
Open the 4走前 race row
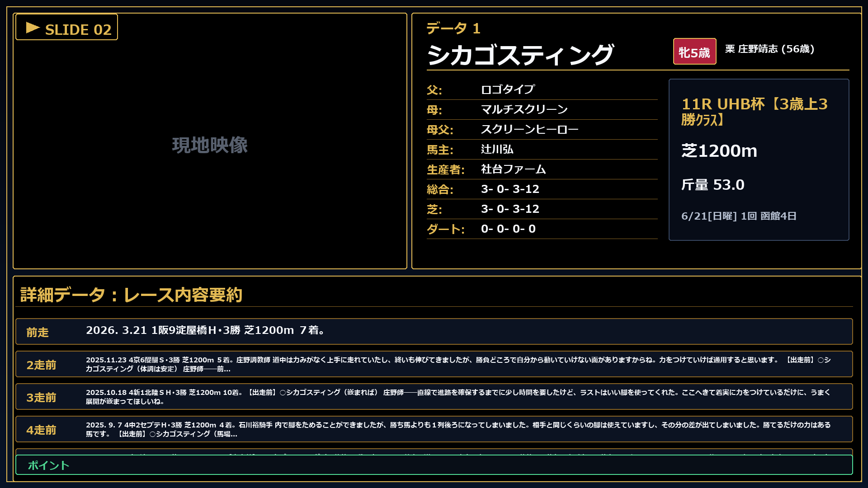434,429
